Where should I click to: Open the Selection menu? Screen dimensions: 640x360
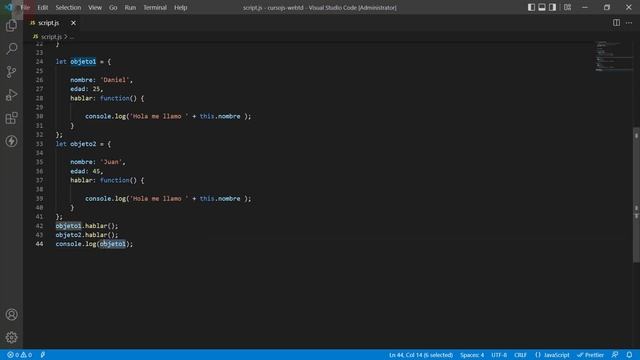68,7
